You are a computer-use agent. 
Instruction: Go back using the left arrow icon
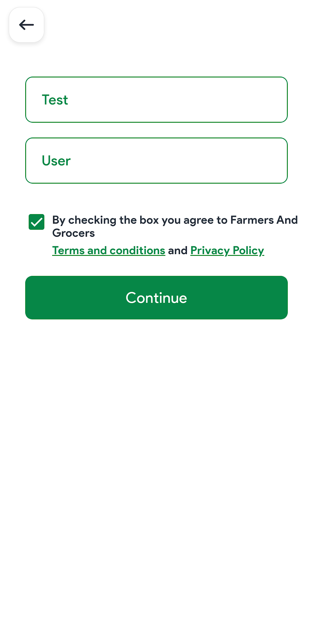[x=26, y=25]
